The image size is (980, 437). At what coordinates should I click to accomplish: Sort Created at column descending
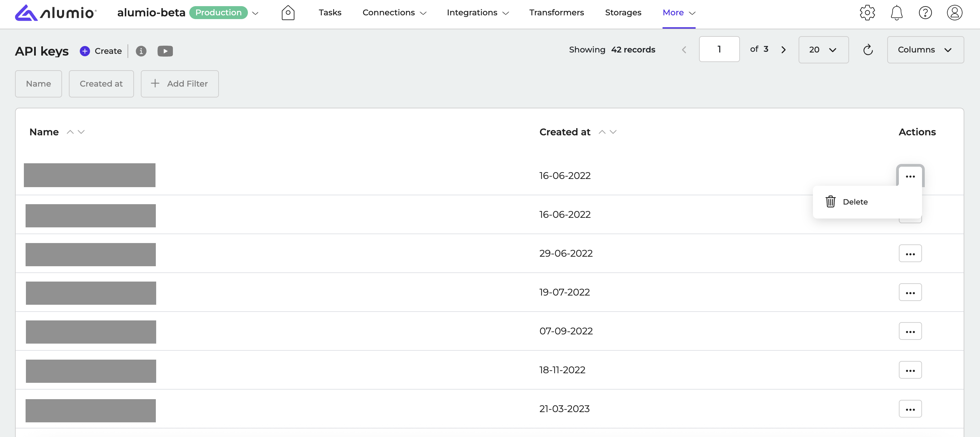click(613, 132)
